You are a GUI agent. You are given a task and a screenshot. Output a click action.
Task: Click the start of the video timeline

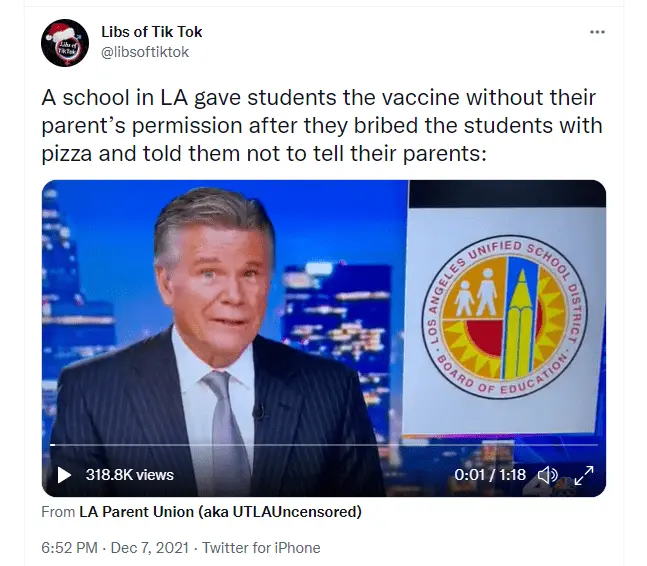tap(52, 445)
